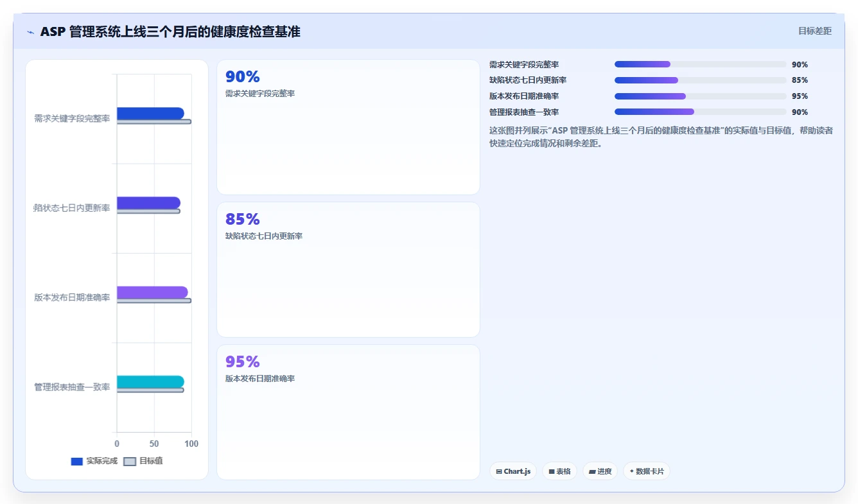Image resolution: width=858 pixels, height=504 pixels.
Task: Toggle the 实际完成 legend item
Action: [94, 461]
